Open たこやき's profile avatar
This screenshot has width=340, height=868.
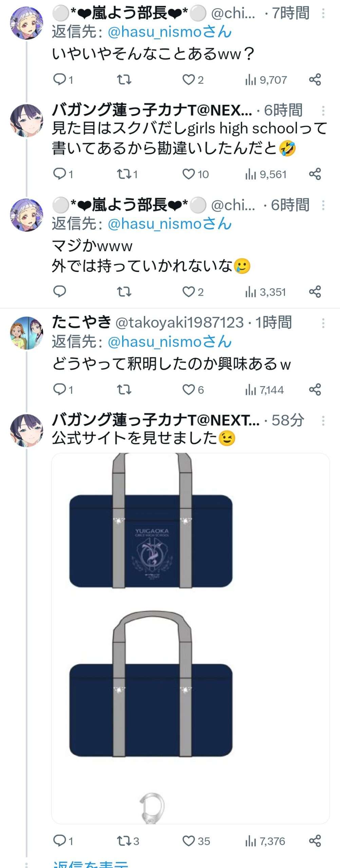(x=26, y=333)
